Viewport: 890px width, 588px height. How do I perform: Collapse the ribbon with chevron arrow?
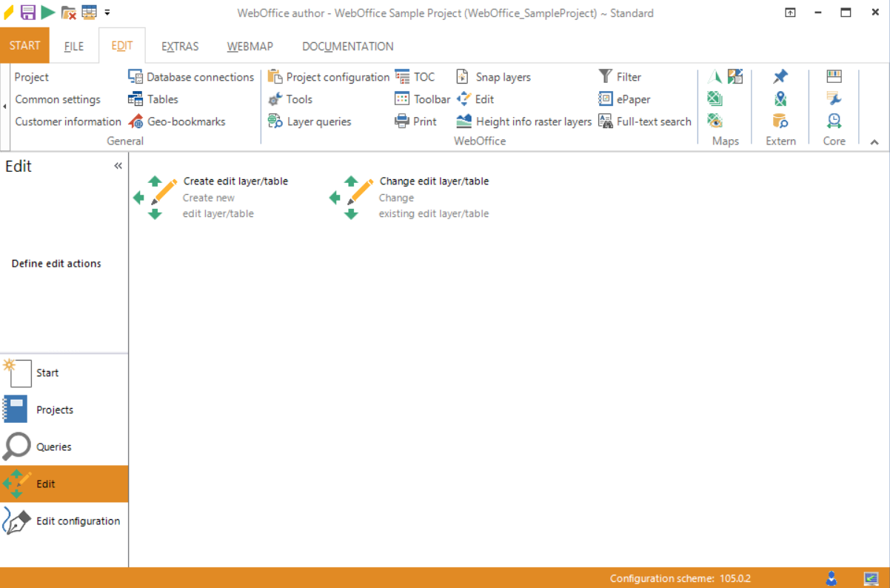[874, 141]
